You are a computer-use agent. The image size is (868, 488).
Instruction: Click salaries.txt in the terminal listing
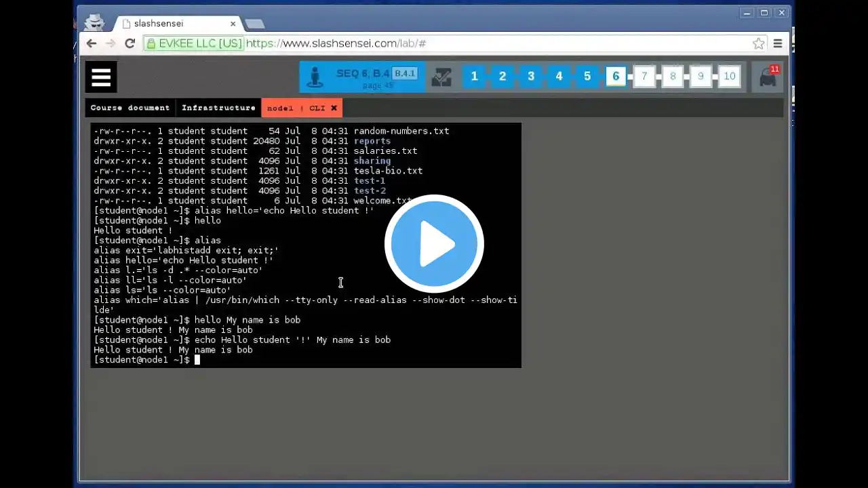[x=385, y=151]
